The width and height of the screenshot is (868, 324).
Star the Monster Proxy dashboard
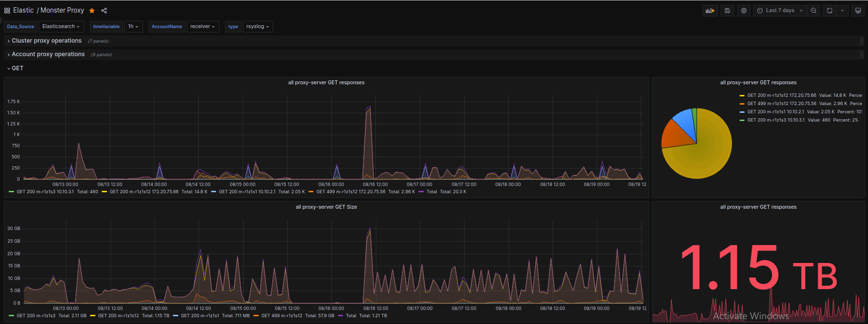(x=92, y=11)
